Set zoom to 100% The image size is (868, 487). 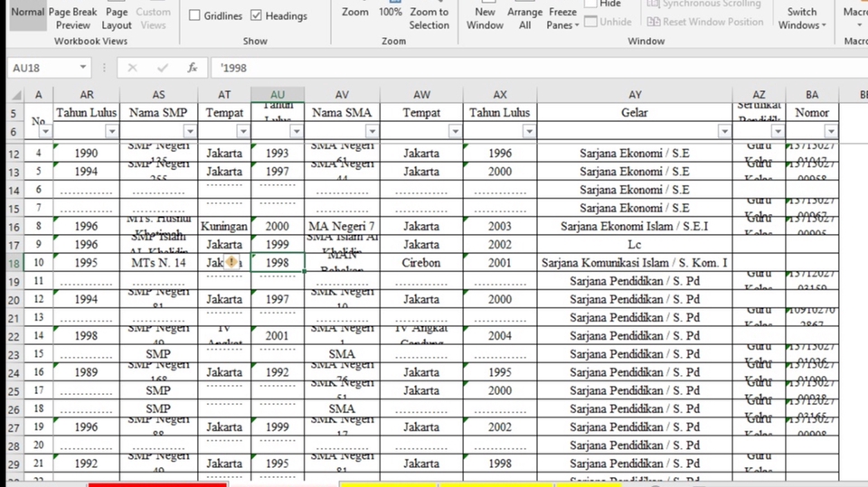click(391, 12)
